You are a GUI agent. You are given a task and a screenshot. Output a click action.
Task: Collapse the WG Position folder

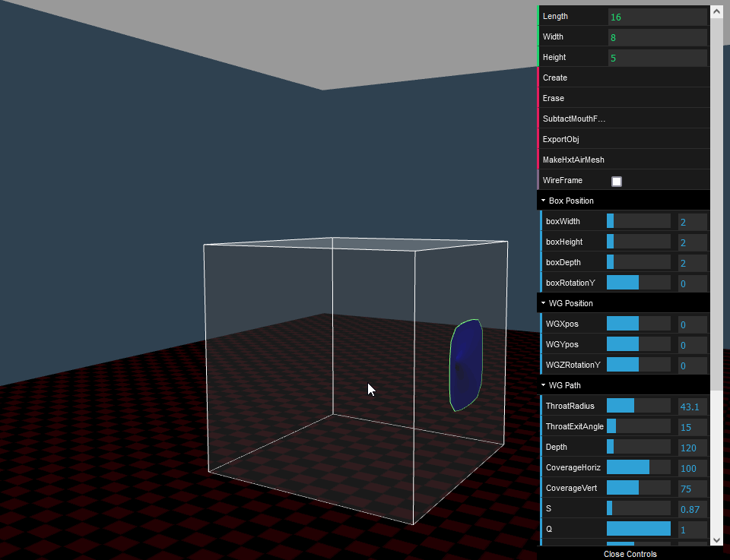tap(624, 302)
